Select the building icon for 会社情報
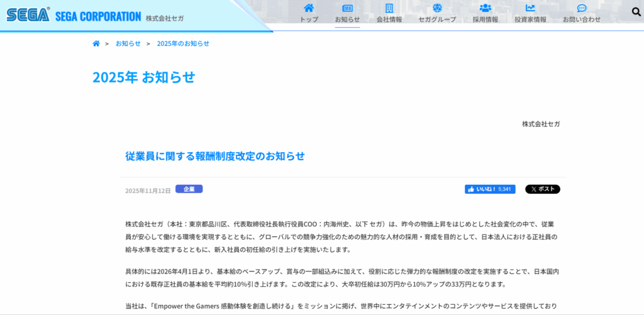The height and width of the screenshot is (315, 644). pyautogui.click(x=389, y=8)
